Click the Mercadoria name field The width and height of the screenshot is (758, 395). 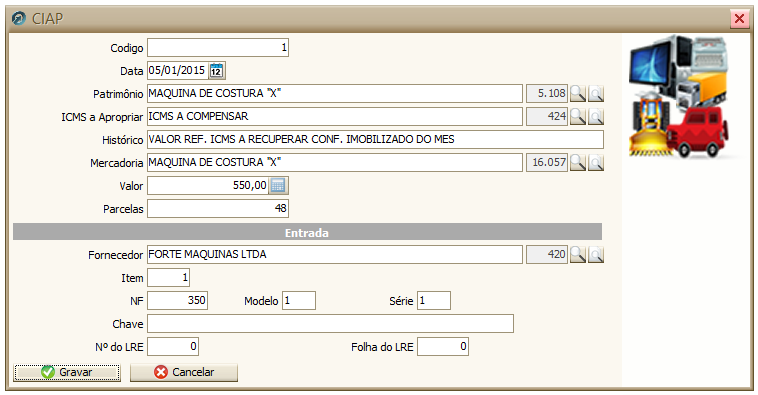pyautogui.click(x=335, y=162)
